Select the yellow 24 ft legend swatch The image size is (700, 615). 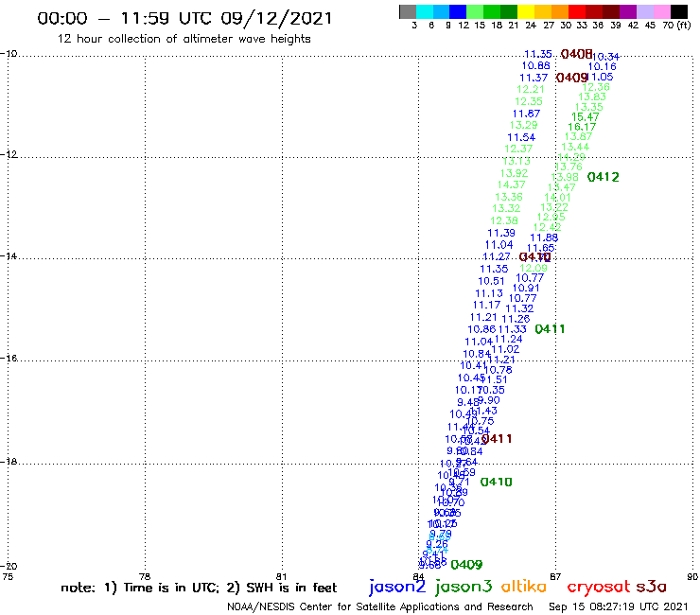(x=525, y=11)
